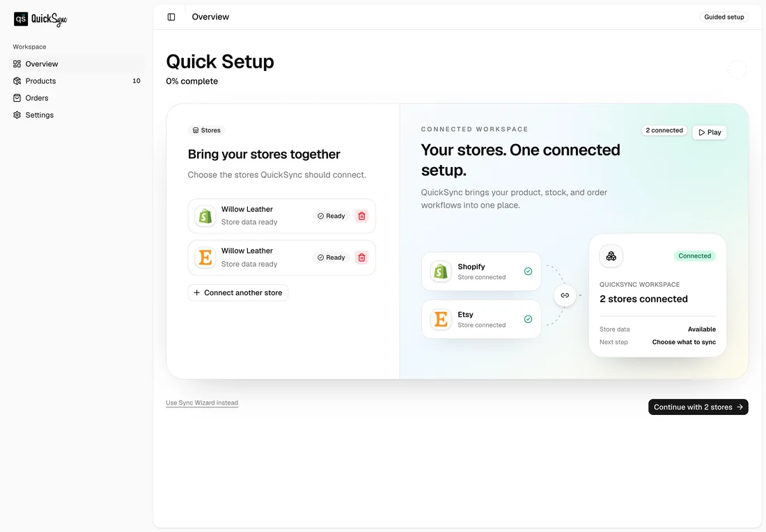Click the Choose what to sync text

pyautogui.click(x=684, y=342)
